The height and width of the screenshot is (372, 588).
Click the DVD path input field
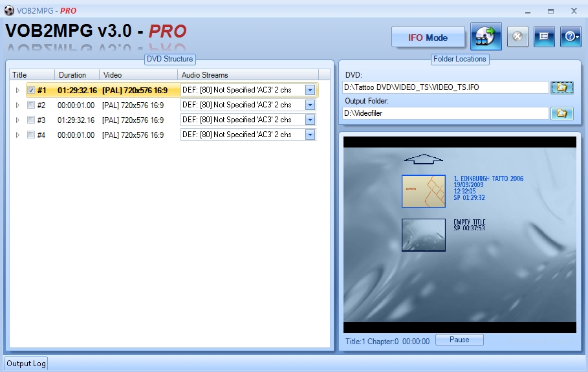pyautogui.click(x=446, y=87)
